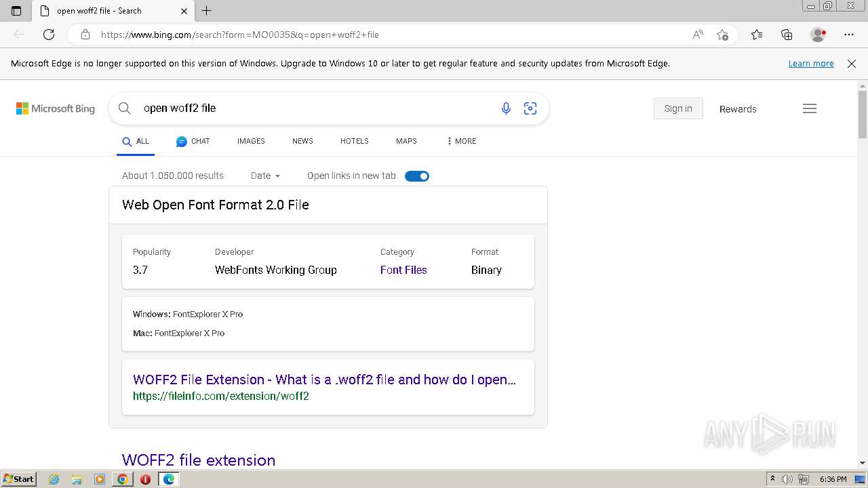
Task: Open the browser profile icon
Action: [818, 35]
